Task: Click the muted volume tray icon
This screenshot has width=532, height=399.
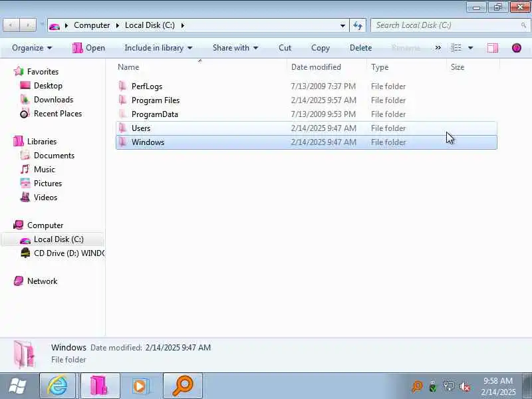Action: click(x=464, y=386)
